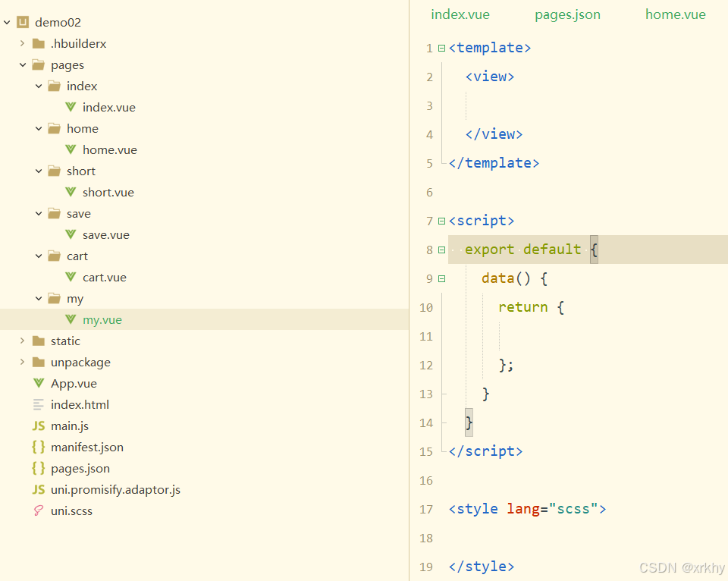Open index.html in the file tree
Viewport: 728px width, 581px height.
pyautogui.click(x=80, y=404)
